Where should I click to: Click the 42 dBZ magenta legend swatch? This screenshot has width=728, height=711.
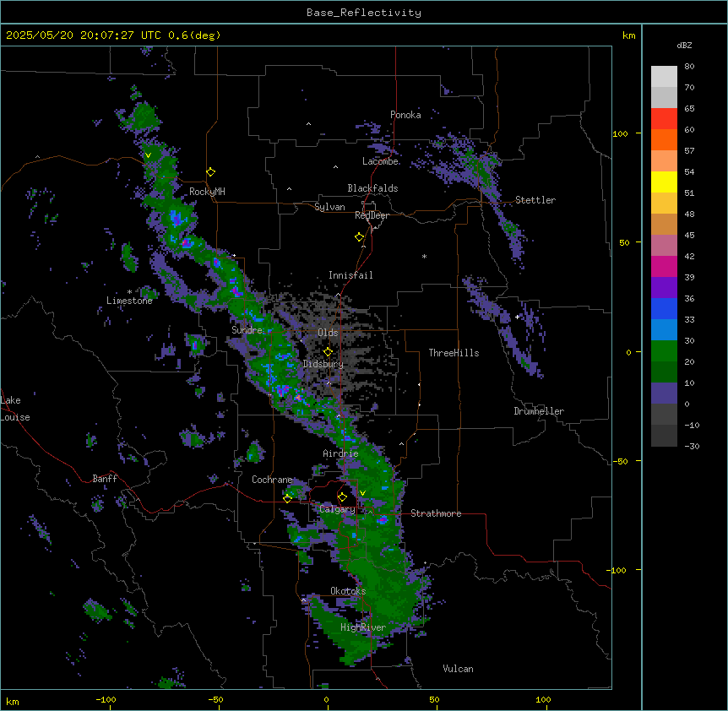(664, 266)
